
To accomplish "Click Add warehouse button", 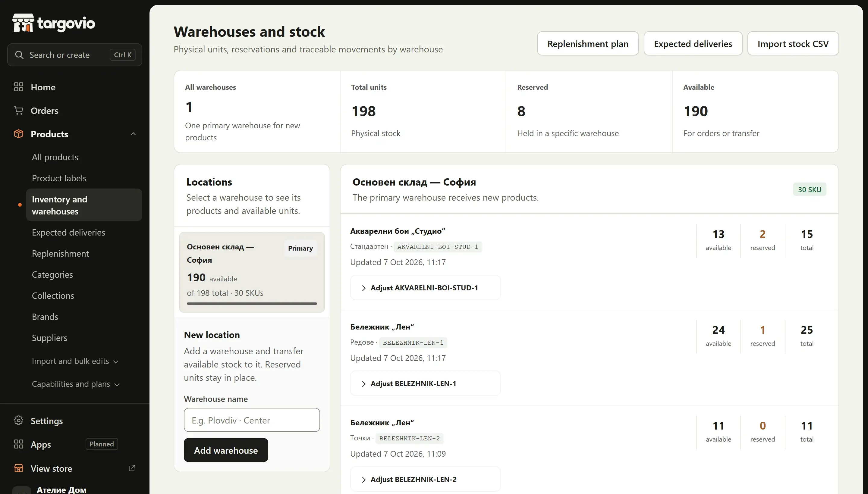I will coord(226,450).
